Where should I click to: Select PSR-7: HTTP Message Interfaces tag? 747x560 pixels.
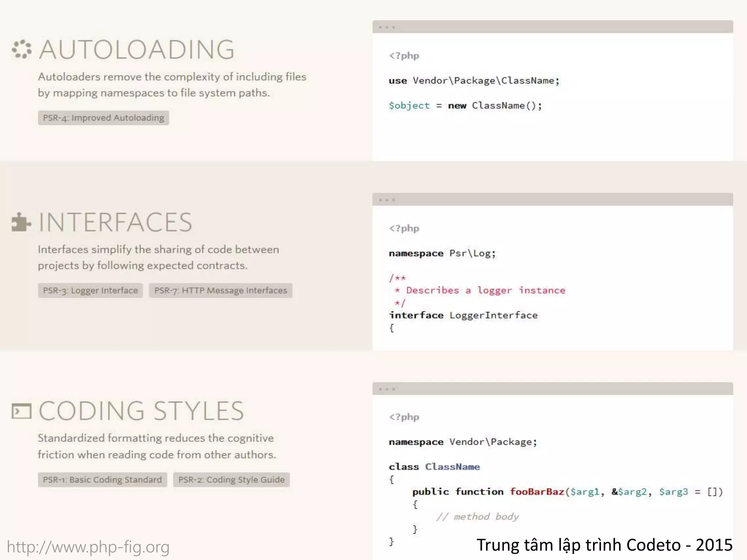coord(220,291)
